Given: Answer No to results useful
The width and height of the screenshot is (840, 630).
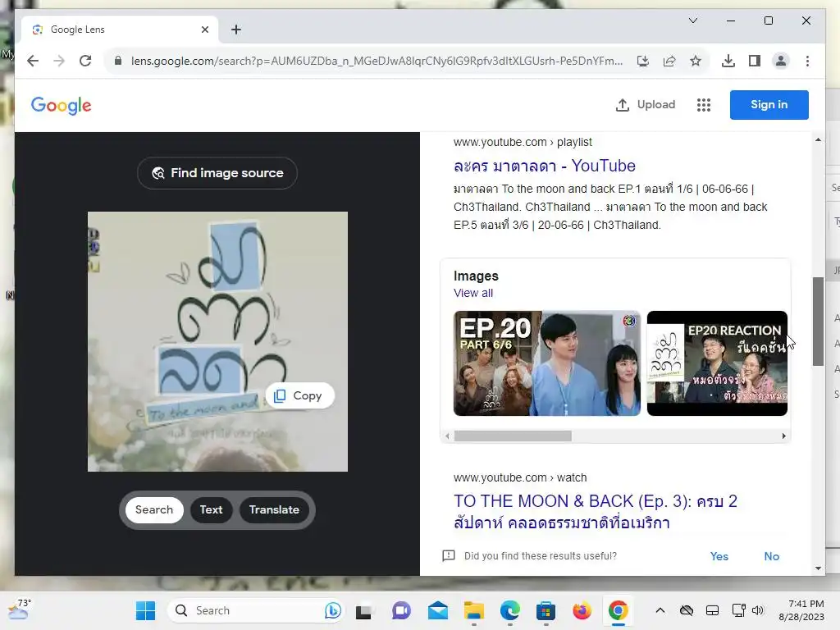Looking at the screenshot, I should [771, 556].
